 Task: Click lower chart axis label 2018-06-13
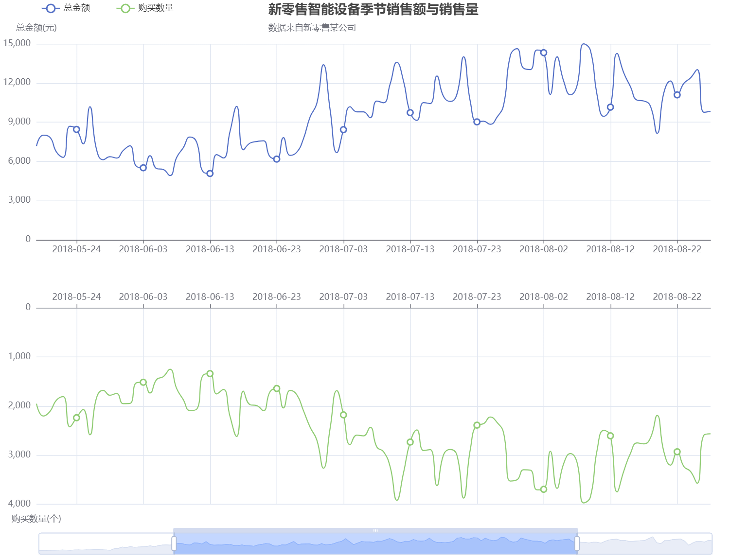click(210, 297)
